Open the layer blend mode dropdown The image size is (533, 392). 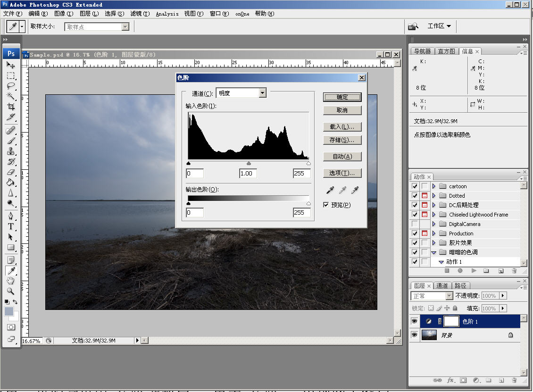pyautogui.click(x=450, y=296)
